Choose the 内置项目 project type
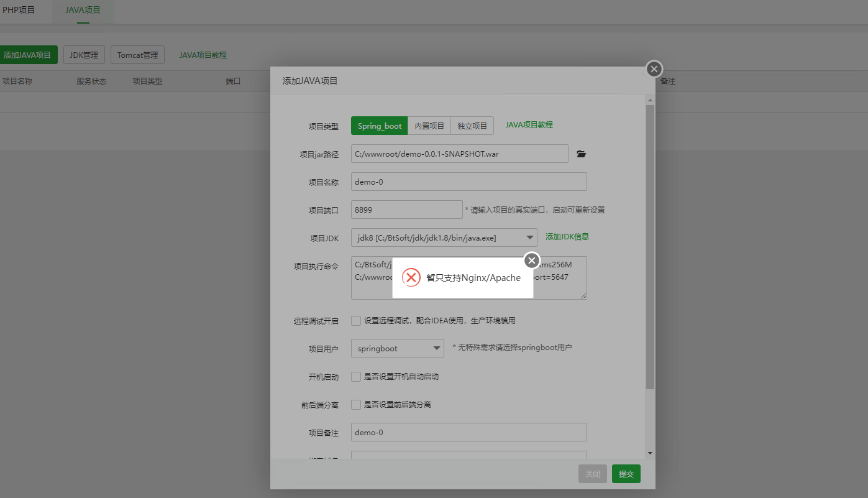Screen dimensions: 868x498 pyautogui.click(x=429, y=126)
